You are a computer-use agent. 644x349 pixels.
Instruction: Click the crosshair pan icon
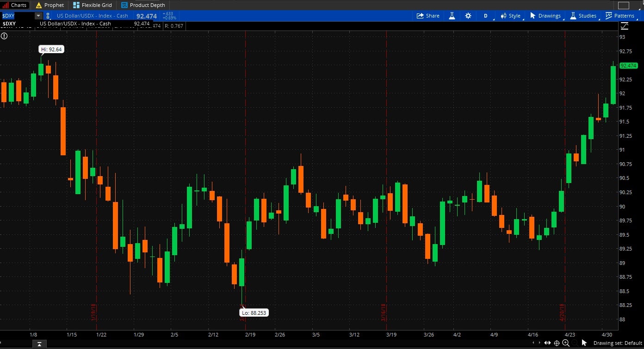point(557,343)
